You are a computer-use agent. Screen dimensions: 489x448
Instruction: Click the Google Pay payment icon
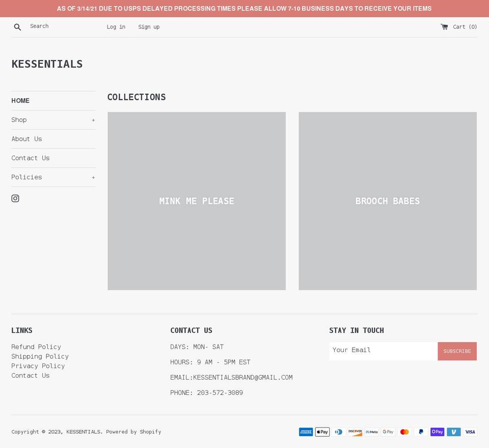point(388,432)
